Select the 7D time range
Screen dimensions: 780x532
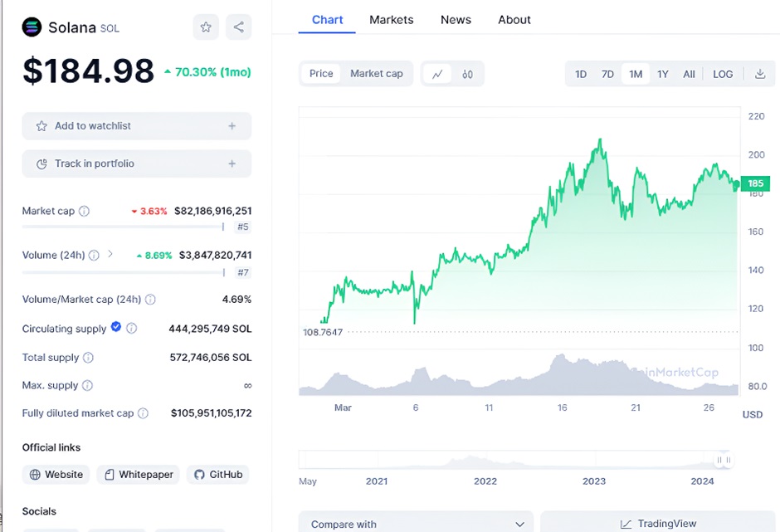607,74
